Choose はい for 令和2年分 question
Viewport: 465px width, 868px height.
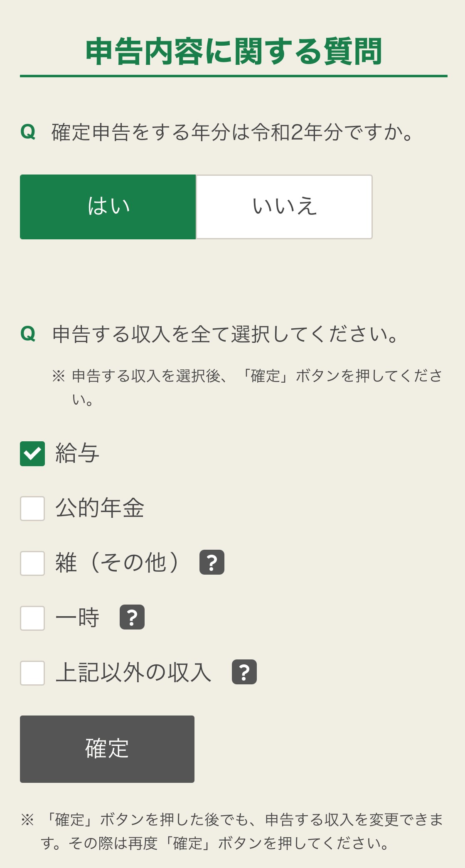(108, 207)
